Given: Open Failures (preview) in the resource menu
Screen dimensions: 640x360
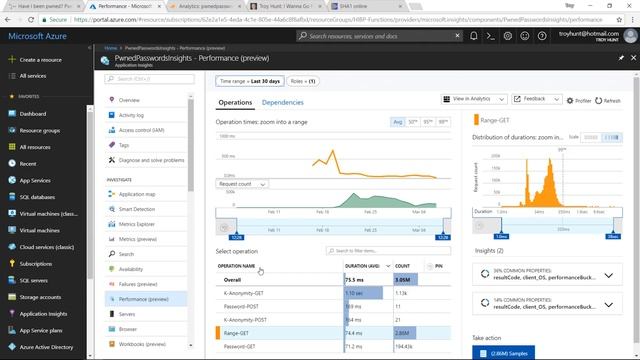Looking at the screenshot, I should pos(138,284).
